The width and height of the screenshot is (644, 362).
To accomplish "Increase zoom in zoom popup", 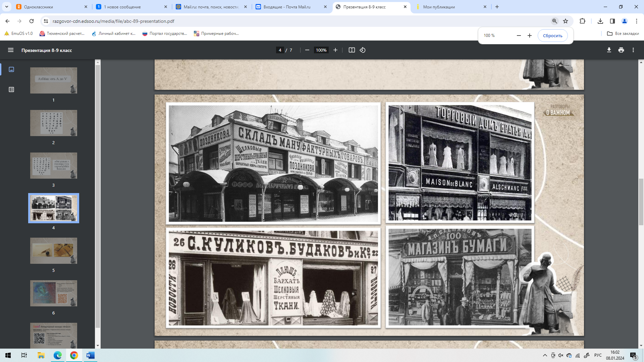I will click(x=530, y=36).
